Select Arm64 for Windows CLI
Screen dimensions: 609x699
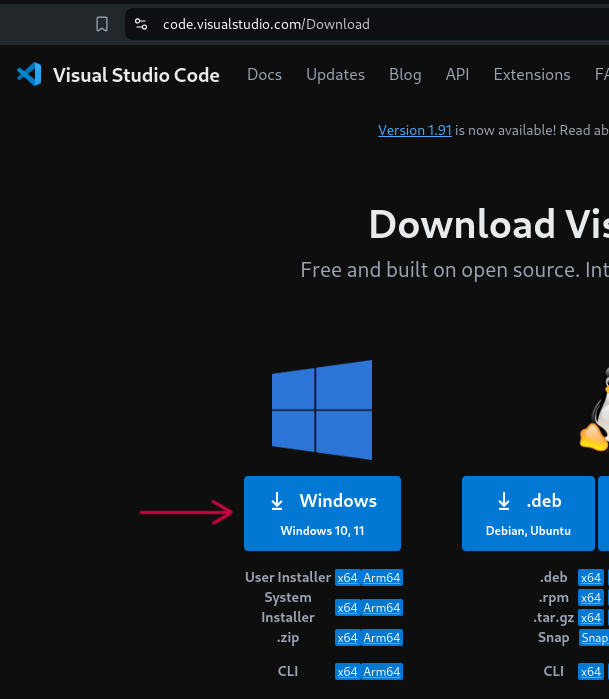382,672
